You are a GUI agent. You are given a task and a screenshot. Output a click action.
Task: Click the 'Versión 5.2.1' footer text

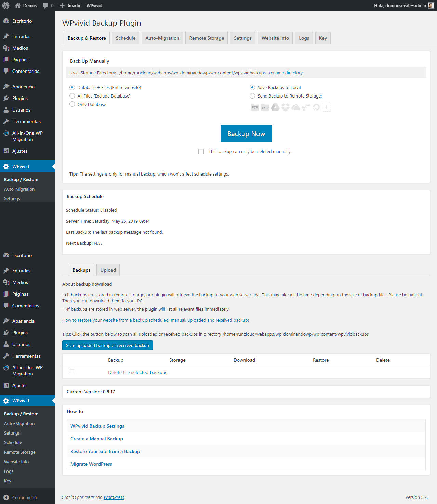[418, 497]
